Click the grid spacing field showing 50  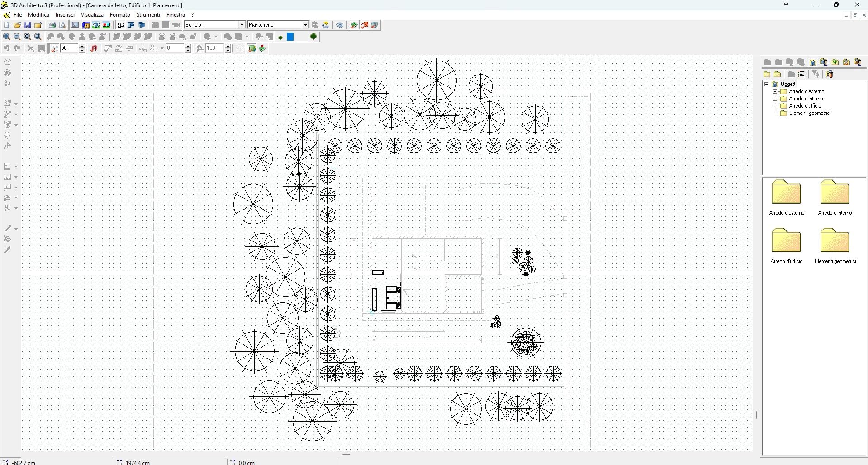pos(69,48)
